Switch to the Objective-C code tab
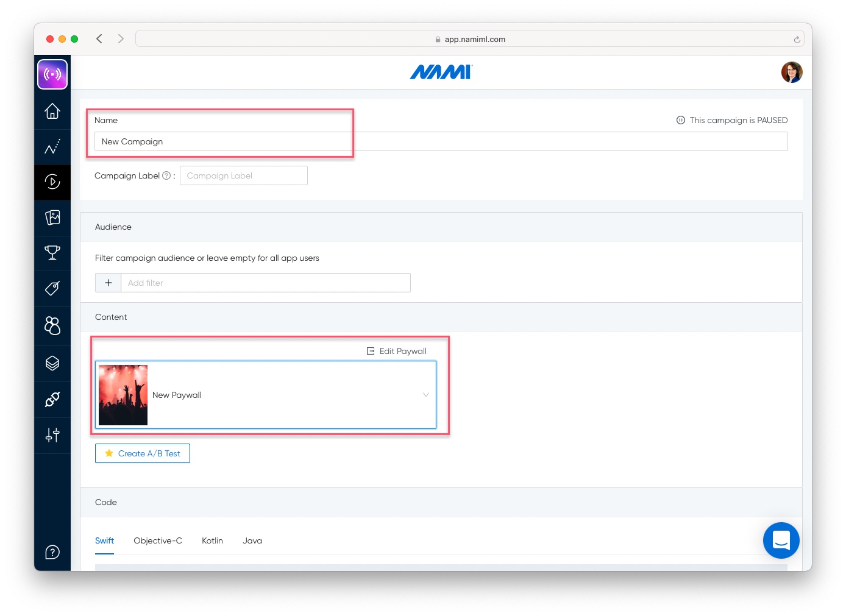Screen dimensions: 846x616 click(x=158, y=540)
